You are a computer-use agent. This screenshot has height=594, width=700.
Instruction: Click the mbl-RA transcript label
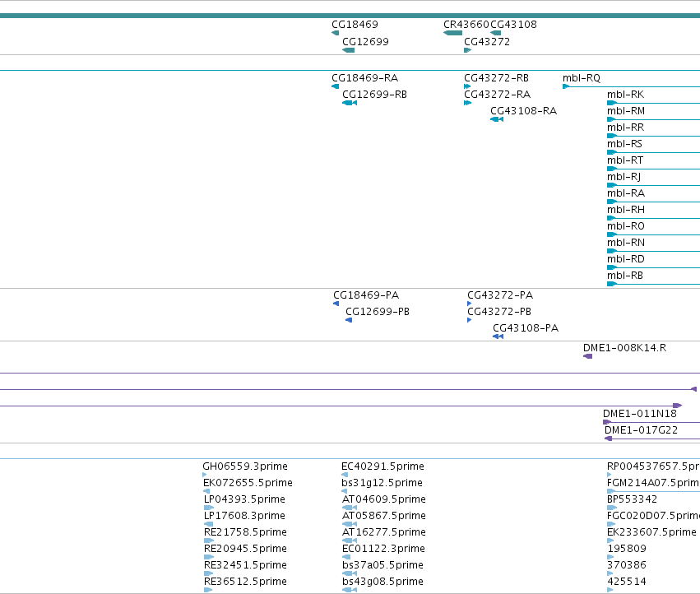[626, 193]
